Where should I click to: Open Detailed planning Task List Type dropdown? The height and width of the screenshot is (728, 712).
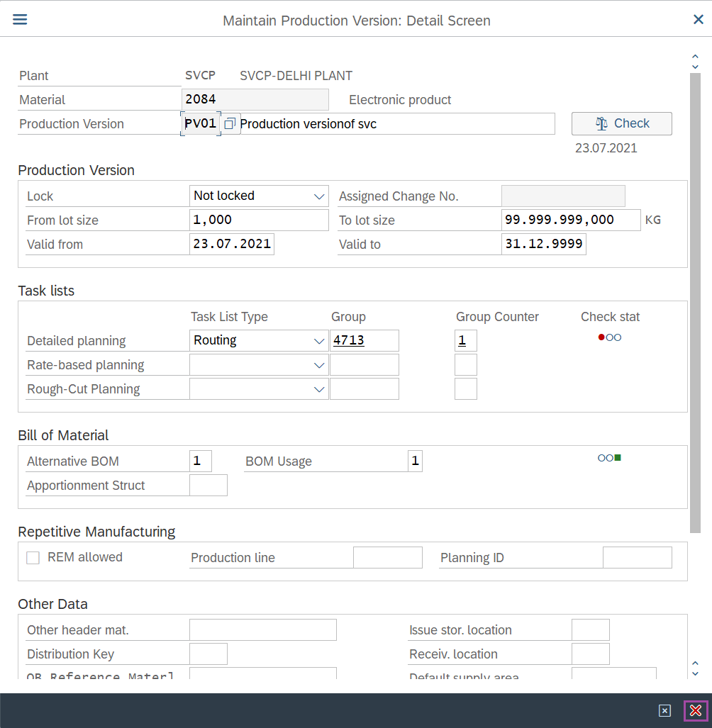(319, 341)
